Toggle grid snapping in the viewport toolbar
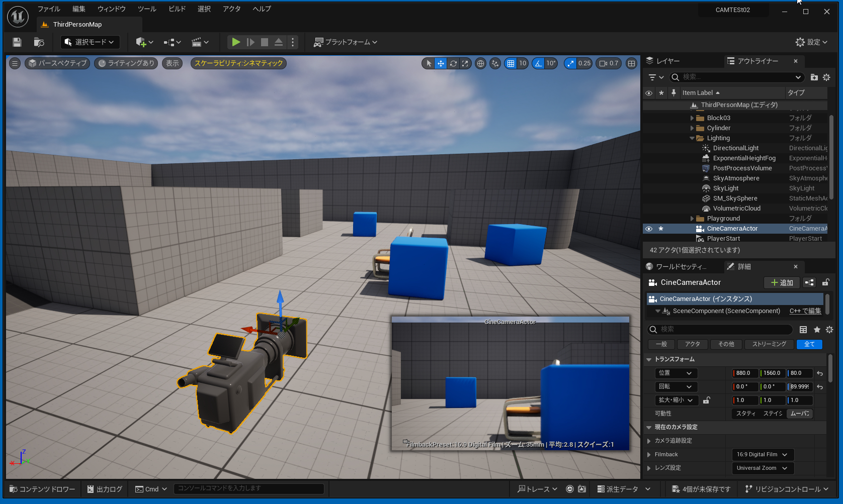Screen dimensions: 843x504 [x=511, y=63]
